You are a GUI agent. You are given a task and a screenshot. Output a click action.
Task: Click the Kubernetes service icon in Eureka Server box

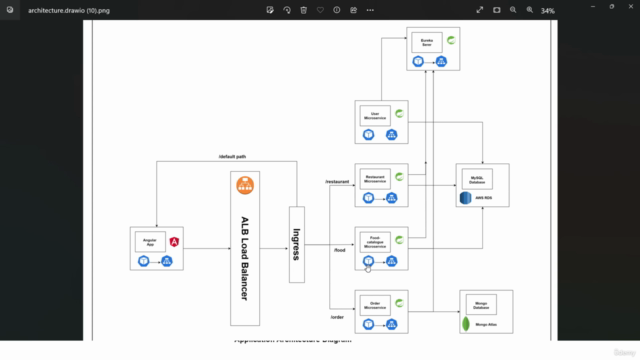[x=441, y=61]
